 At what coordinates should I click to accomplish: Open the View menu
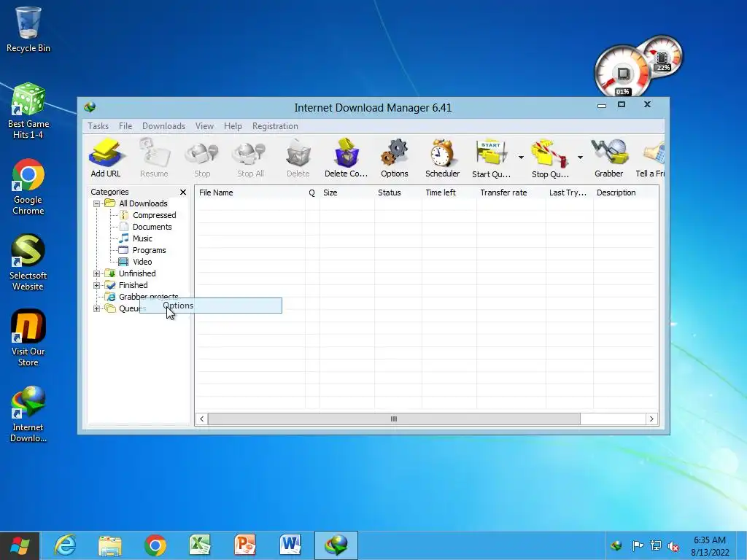pyautogui.click(x=204, y=126)
